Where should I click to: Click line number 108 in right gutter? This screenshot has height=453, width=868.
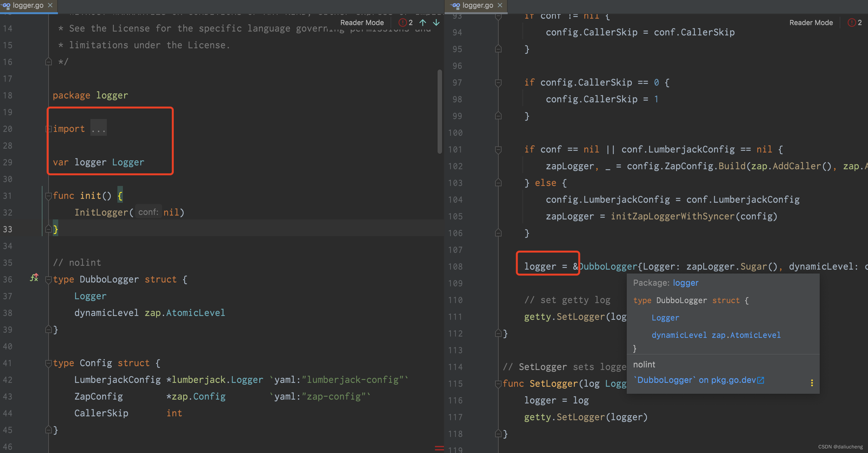coord(455,266)
